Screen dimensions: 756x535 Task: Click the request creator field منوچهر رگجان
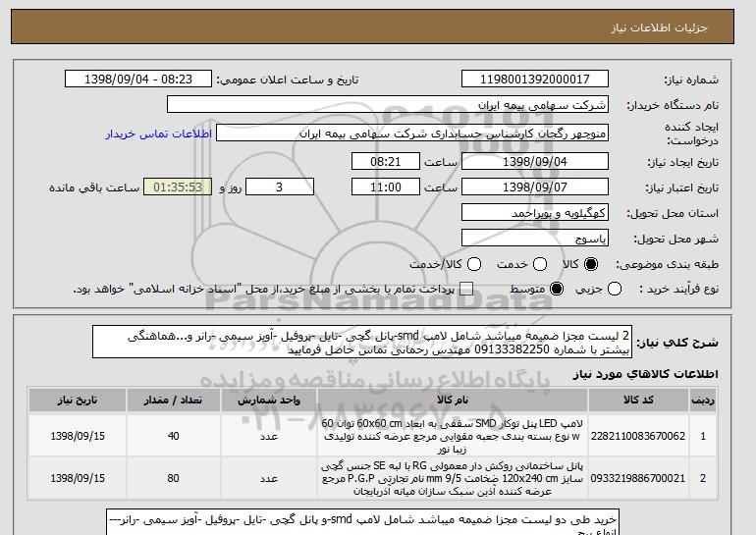click(x=412, y=134)
